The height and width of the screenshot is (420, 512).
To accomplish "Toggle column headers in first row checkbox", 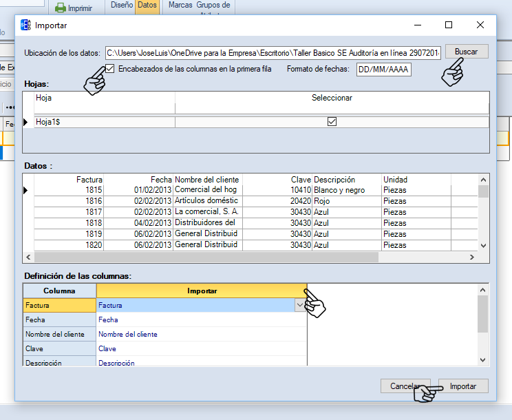I will click(110, 68).
